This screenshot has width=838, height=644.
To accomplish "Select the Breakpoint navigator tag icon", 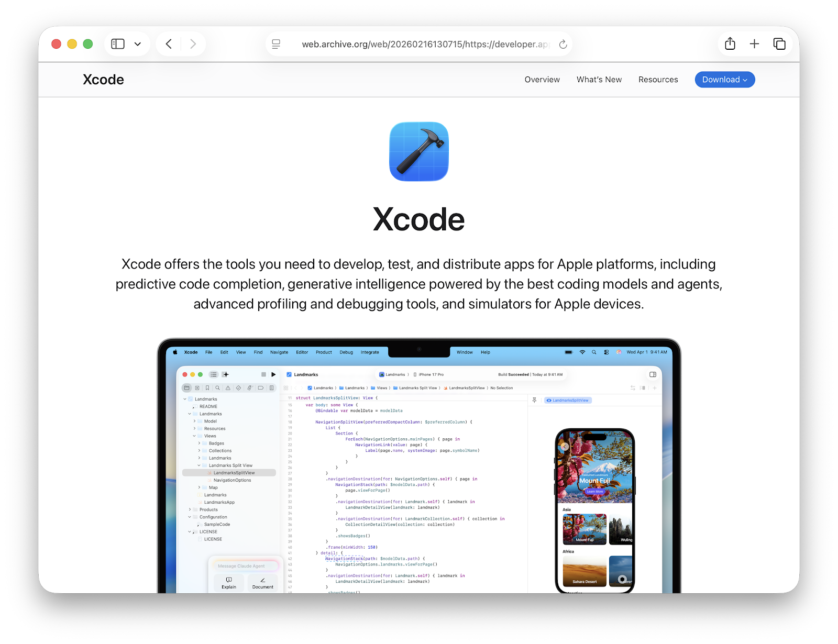I will click(260, 388).
